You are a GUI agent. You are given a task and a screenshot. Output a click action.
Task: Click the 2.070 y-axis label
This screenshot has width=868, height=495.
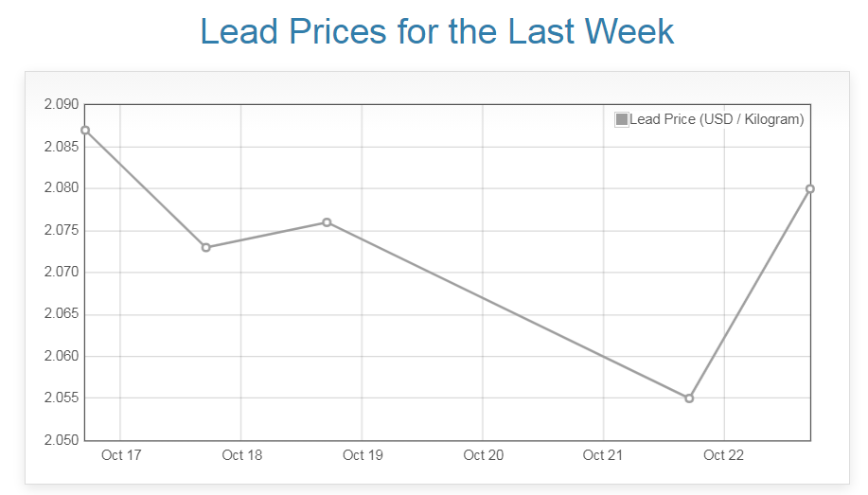62,273
